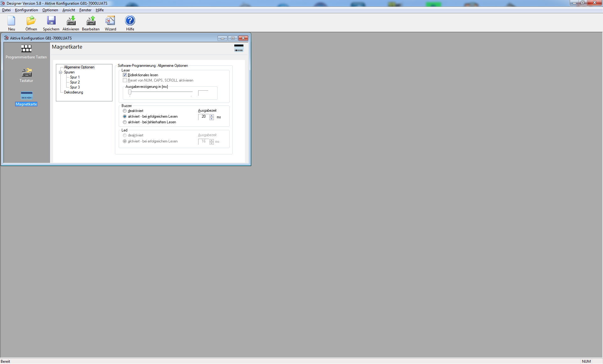Open the Optionen menu
The image size is (603, 364).
pyautogui.click(x=50, y=10)
